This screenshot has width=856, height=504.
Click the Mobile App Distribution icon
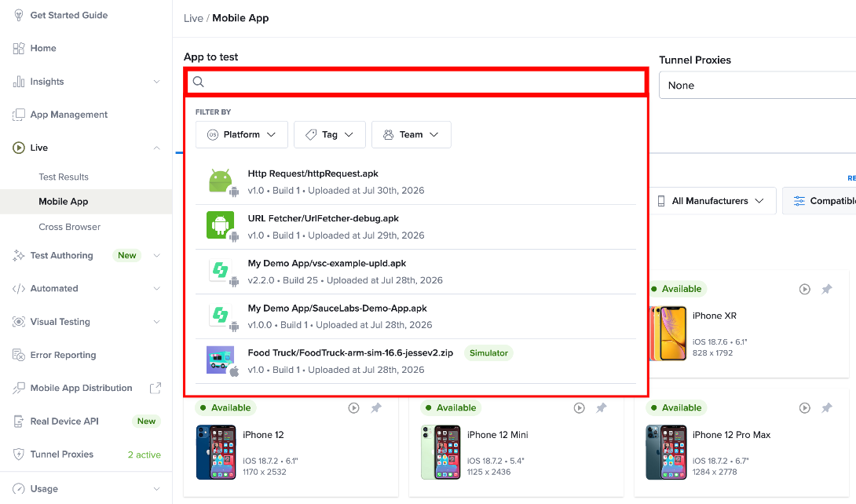click(19, 388)
